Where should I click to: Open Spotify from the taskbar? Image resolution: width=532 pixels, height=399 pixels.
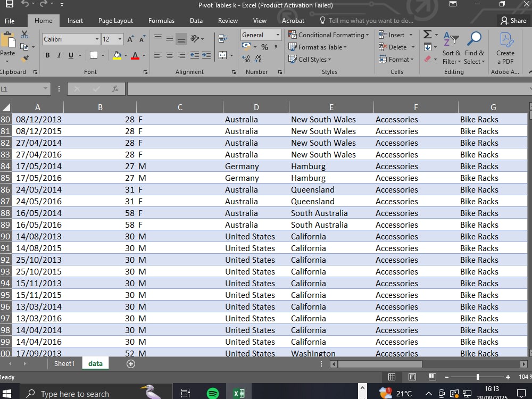(213, 393)
